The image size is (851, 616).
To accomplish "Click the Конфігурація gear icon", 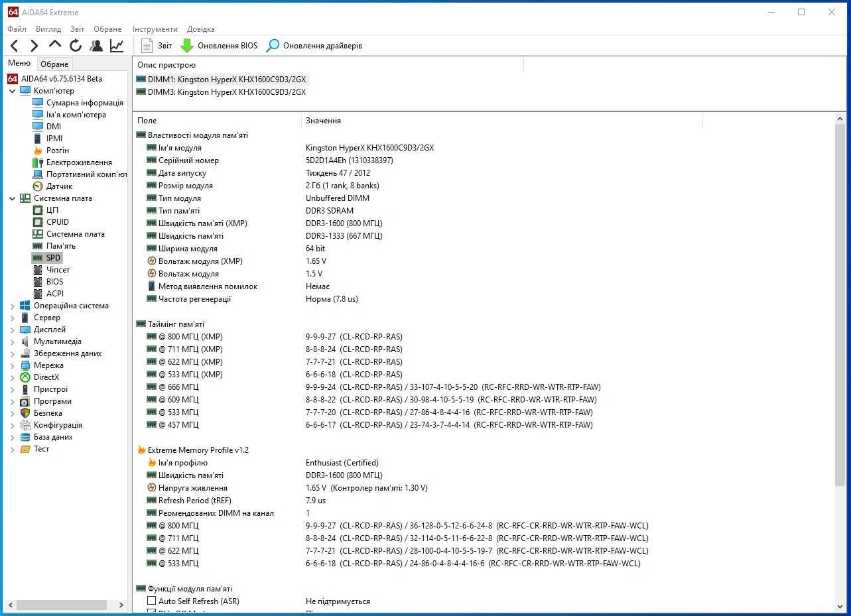I will tap(25, 425).
